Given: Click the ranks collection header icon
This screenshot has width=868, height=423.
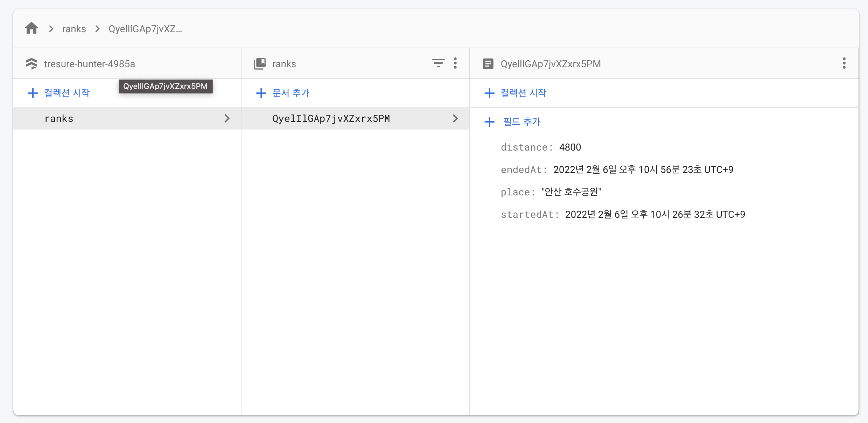Looking at the screenshot, I should (x=260, y=64).
